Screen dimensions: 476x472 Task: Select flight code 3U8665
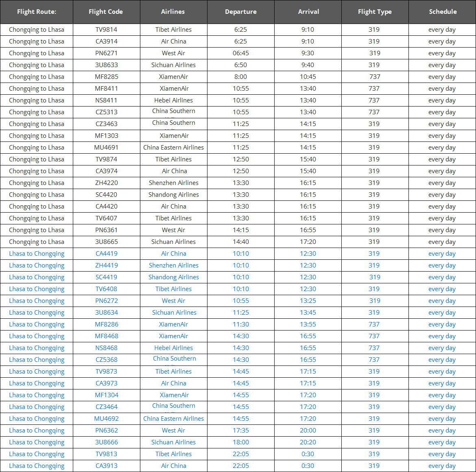tap(107, 242)
